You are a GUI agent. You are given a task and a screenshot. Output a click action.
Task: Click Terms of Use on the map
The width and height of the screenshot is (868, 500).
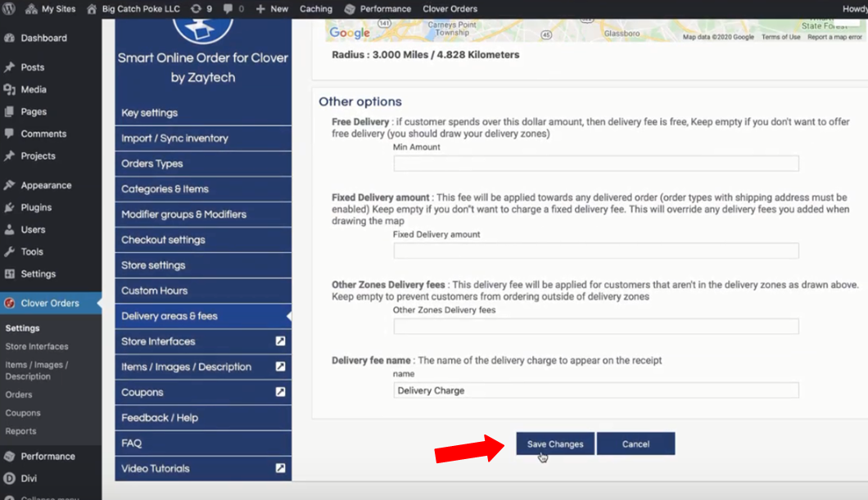780,37
